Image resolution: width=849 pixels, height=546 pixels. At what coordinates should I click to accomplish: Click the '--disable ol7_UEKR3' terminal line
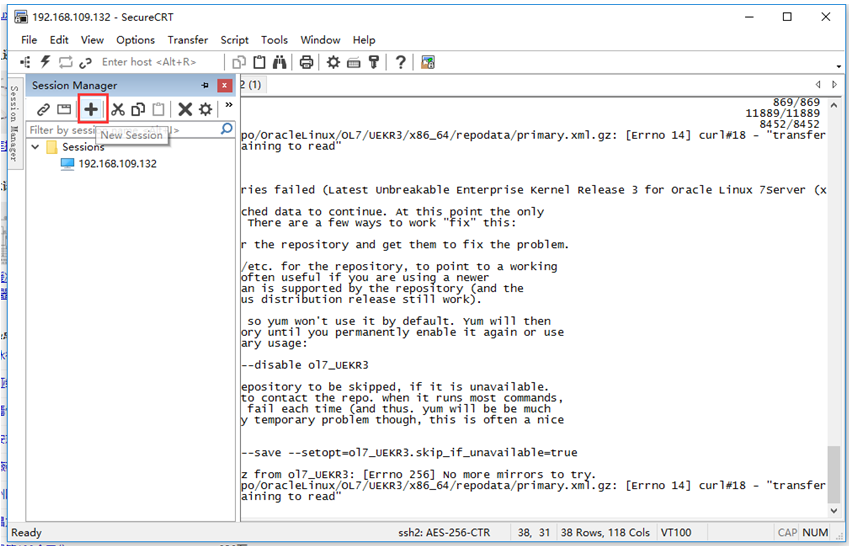coord(305,365)
